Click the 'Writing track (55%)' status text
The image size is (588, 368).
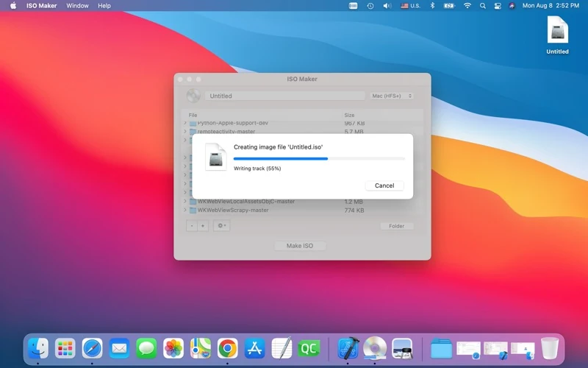(x=257, y=169)
